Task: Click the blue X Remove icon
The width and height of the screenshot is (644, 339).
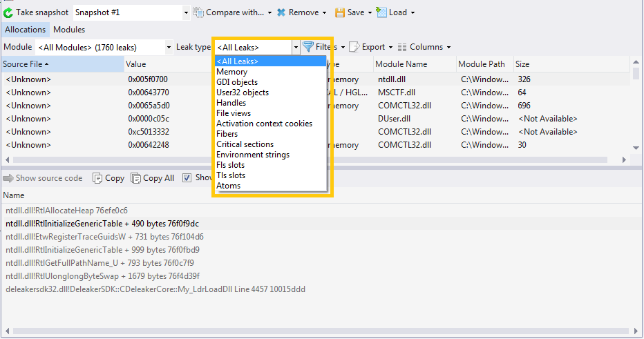Action: click(281, 12)
